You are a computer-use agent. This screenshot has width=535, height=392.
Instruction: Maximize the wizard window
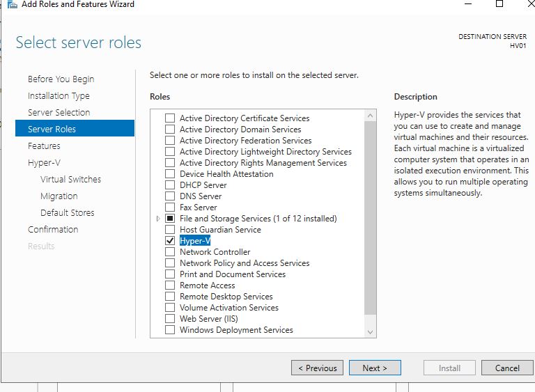point(499,4)
